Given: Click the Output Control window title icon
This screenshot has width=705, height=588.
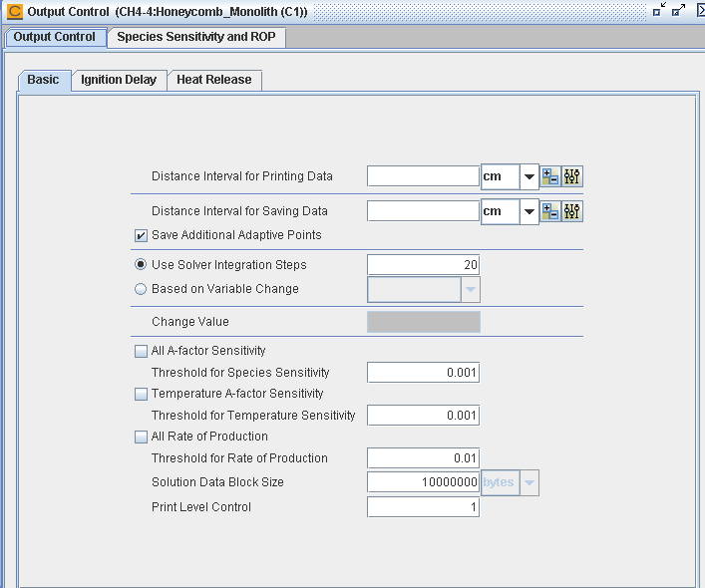Looking at the screenshot, I should tap(15, 12).
